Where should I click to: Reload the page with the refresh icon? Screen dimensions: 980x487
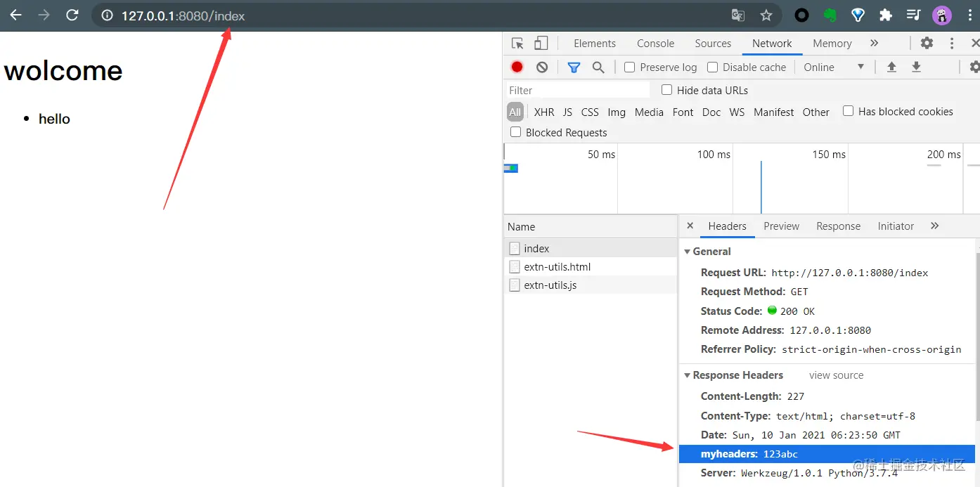pos(72,15)
